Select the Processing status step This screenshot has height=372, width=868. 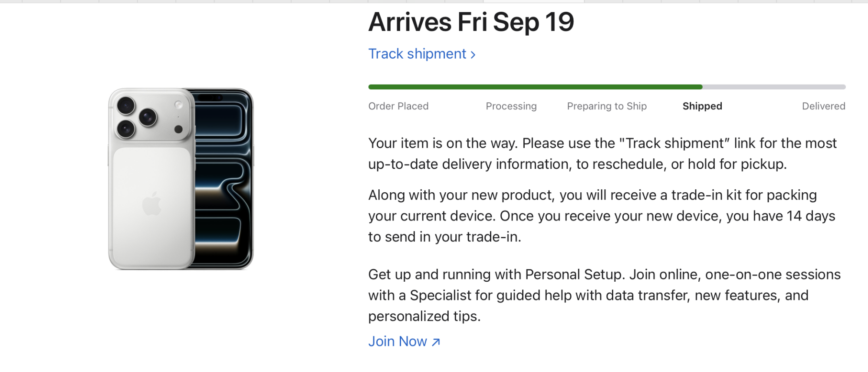pyautogui.click(x=511, y=106)
